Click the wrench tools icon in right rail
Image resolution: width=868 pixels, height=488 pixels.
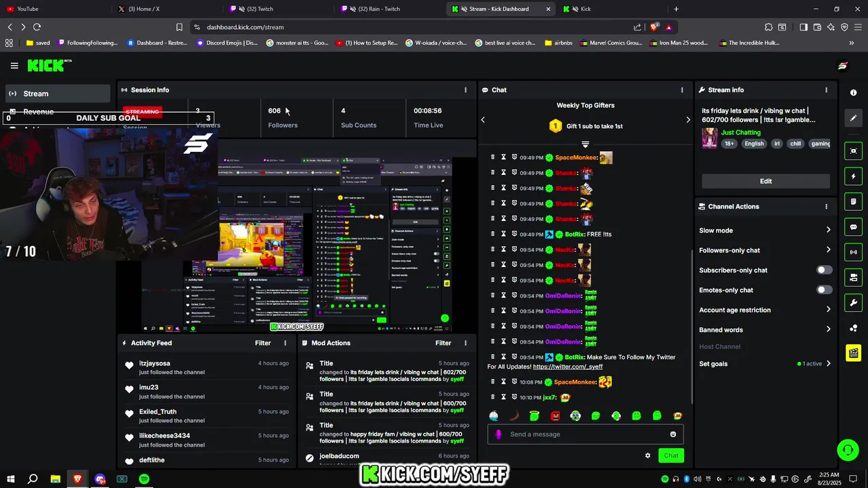tap(853, 302)
